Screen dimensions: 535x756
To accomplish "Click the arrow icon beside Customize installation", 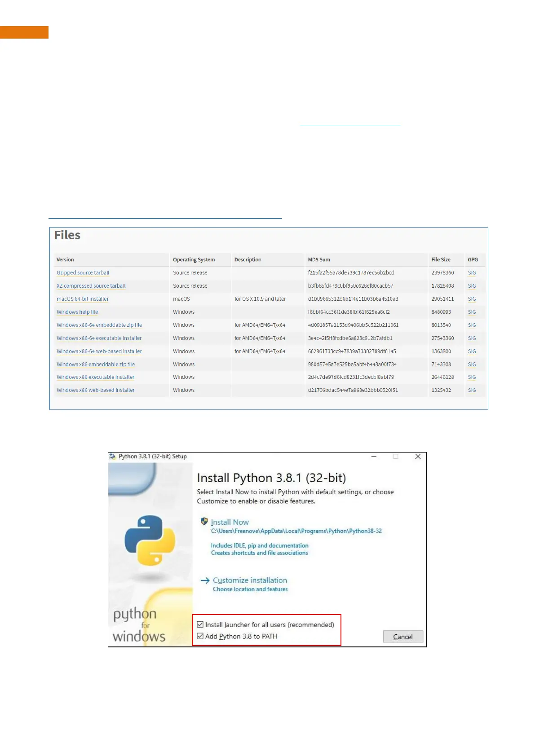I will click(205, 580).
